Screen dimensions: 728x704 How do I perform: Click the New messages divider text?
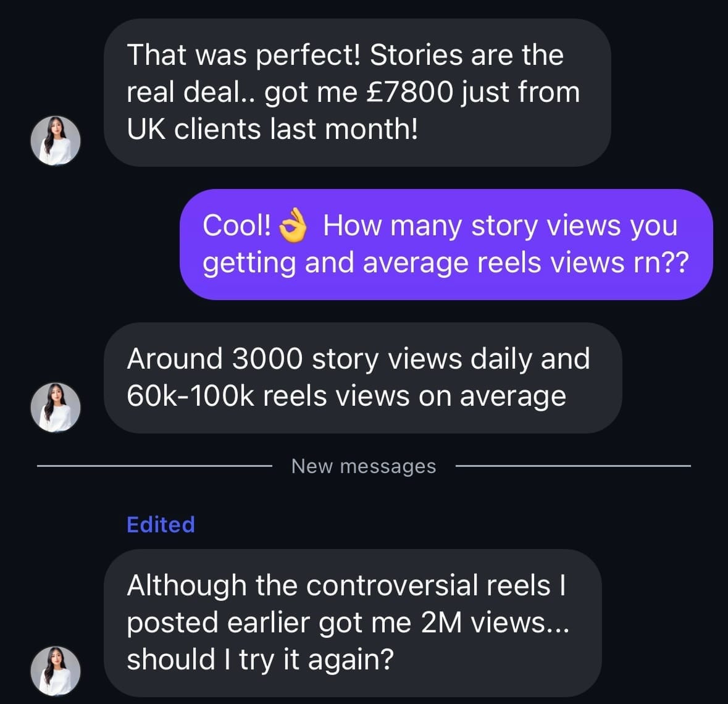(x=363, y=466)
